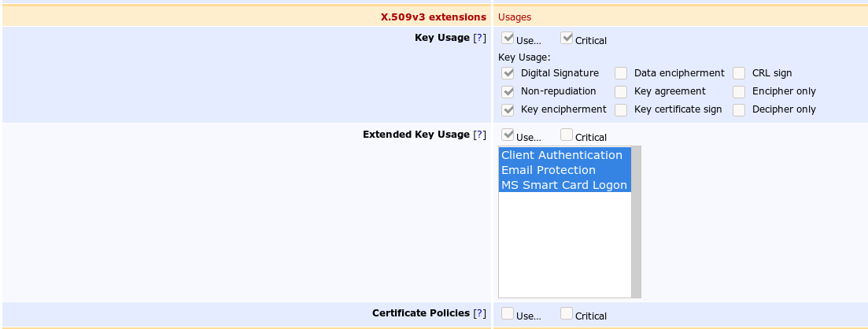Uncheck Key encipherment checkbox

point(508,109)
